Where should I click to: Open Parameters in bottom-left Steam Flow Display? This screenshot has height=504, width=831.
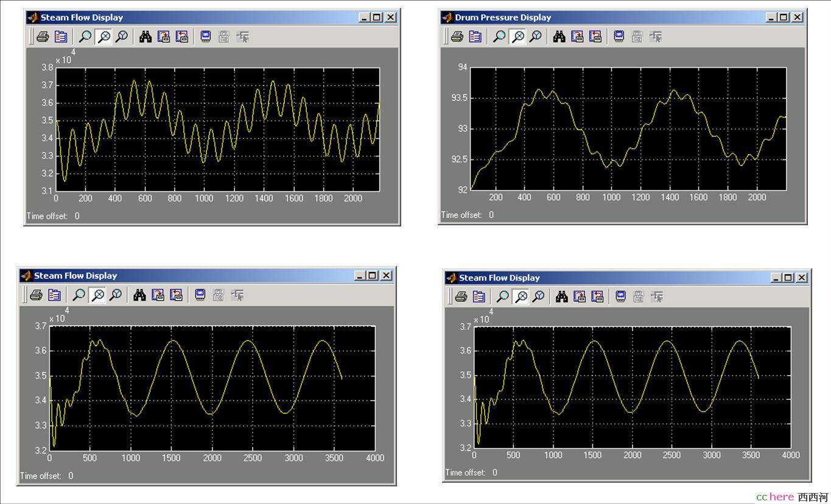(54, 295)
